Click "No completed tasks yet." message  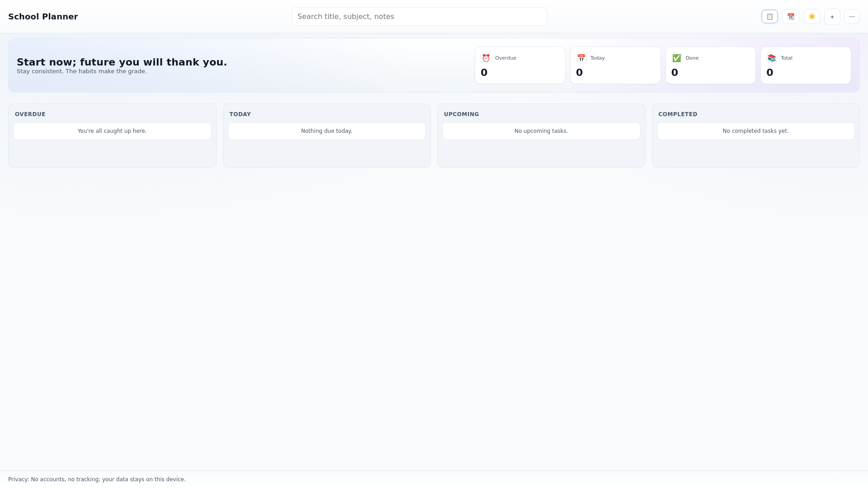(x=755, y=131)
